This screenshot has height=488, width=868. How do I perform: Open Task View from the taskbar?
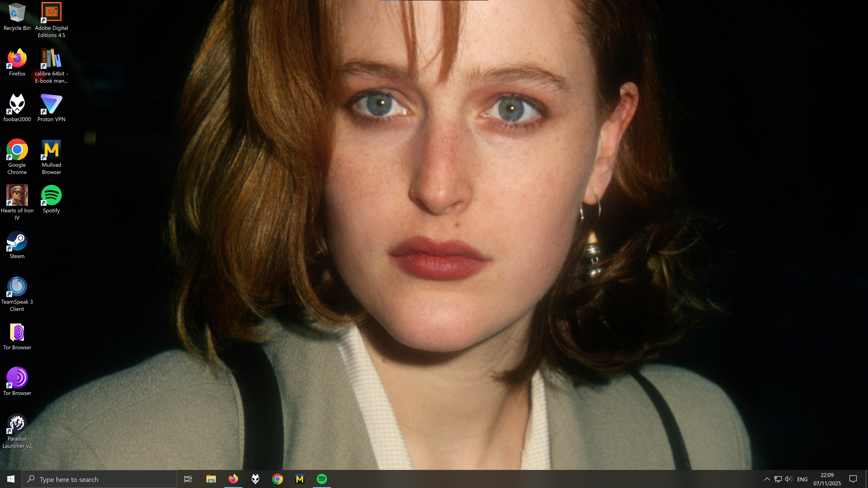point(188,479)
